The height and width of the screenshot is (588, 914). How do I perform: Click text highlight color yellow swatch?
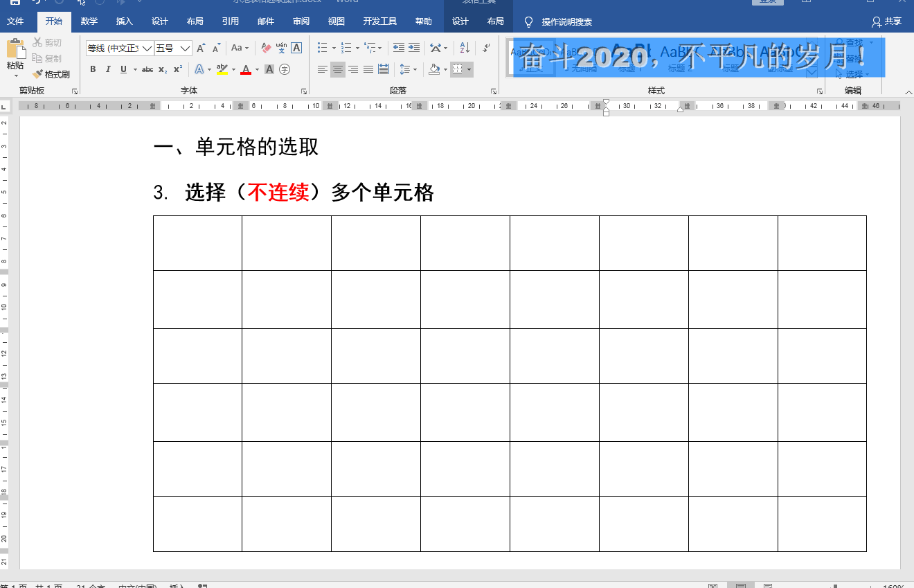click(222, 69)
